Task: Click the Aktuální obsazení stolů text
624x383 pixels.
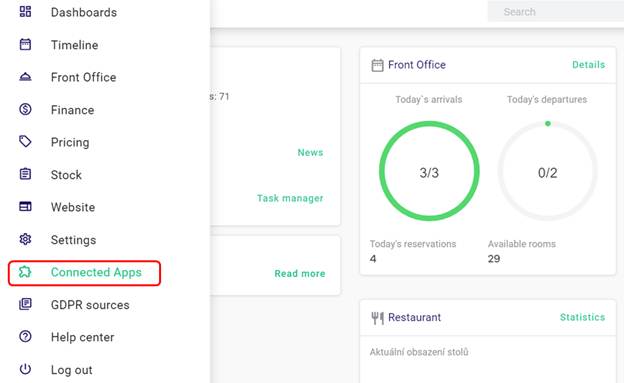Action: click(x=419, y=352)
